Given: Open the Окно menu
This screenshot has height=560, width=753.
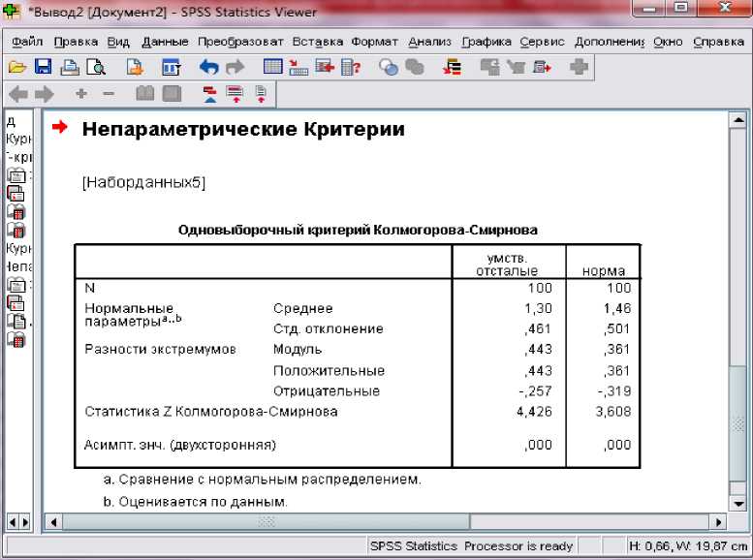Looking at the screenshot, I should 668,43.
